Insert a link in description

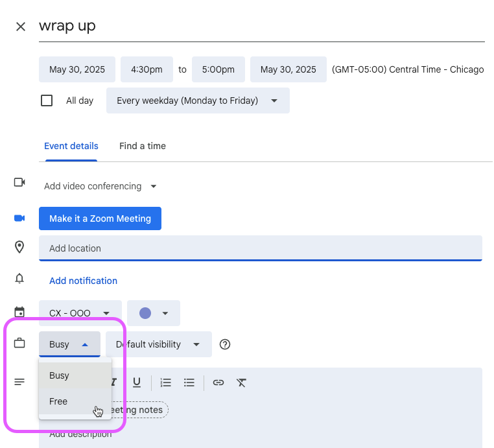pyautogui.click(x=218, y=383)
